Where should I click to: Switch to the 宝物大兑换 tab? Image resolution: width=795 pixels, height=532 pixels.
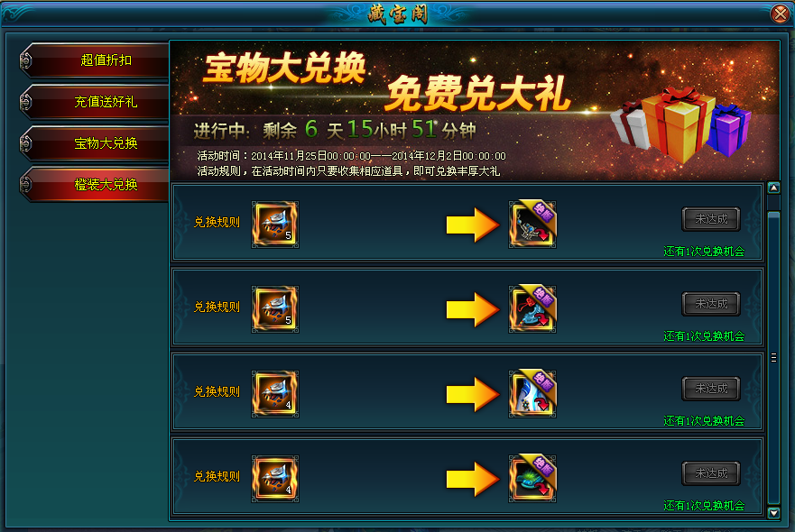pyautogui.click(x=95, y=143)
